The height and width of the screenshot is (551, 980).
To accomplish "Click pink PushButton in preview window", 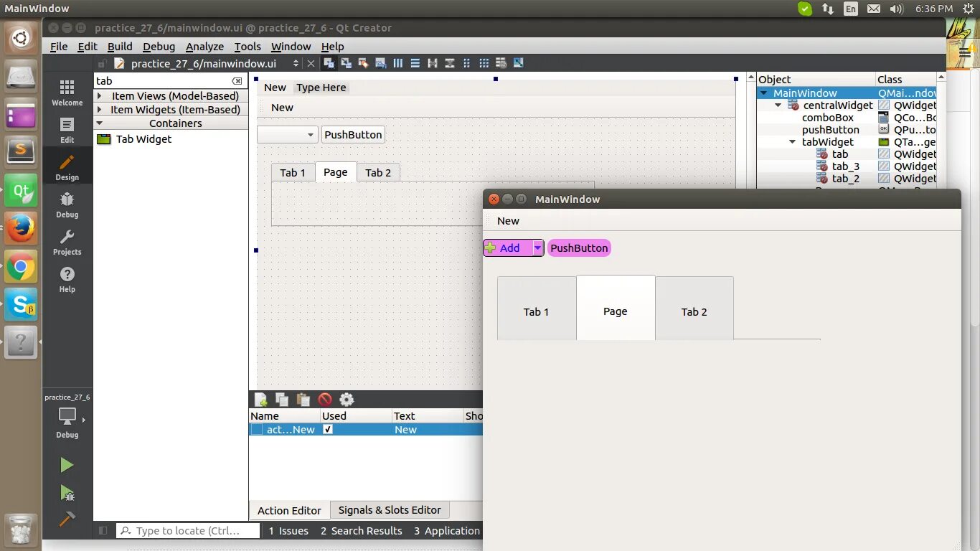I will coord(579,248).
